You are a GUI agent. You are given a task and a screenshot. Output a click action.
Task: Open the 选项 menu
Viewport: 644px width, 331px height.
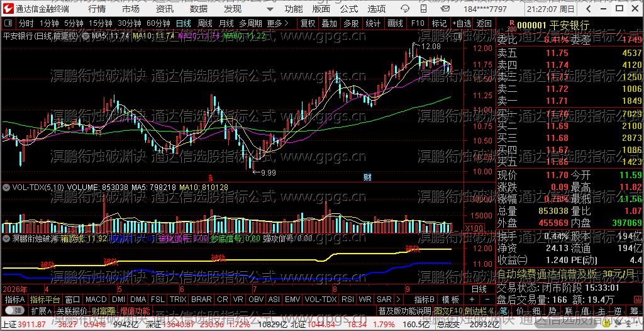377,9
